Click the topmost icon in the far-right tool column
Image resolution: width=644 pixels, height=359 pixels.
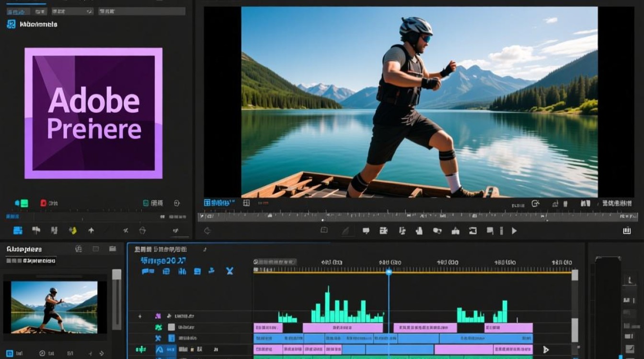tap(629, 281)
